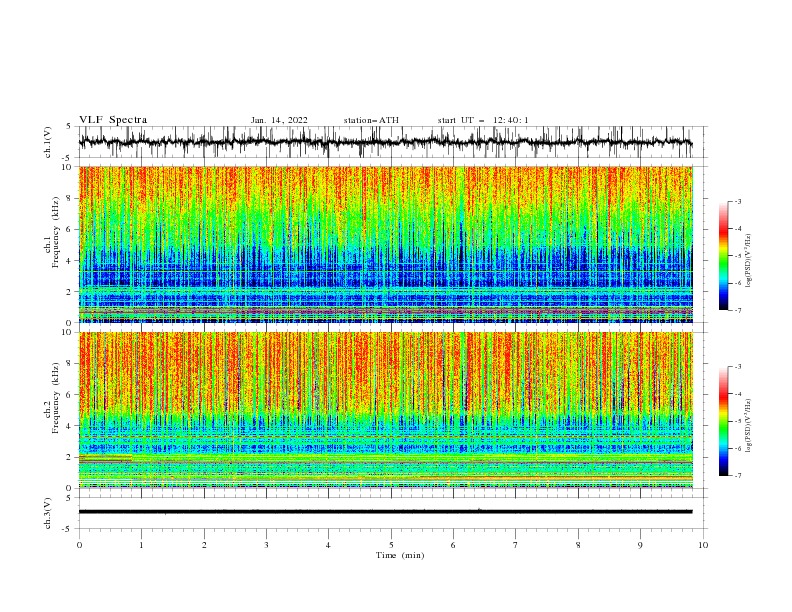This screenshot has width=792, height=612.
Task: Click the ch.2 PSD color bar
Action: pos(723,421)
